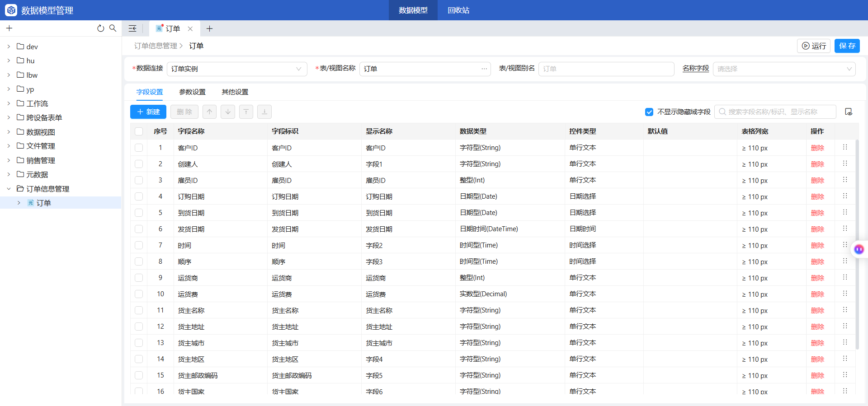Viewport: 868px width, 406px height.
Task: Click the add new item plus icon in sidebar
Action: click(x=9, y=28)
